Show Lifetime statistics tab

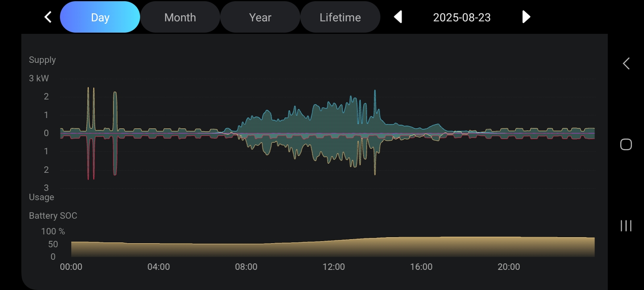(x=340, y=17)
